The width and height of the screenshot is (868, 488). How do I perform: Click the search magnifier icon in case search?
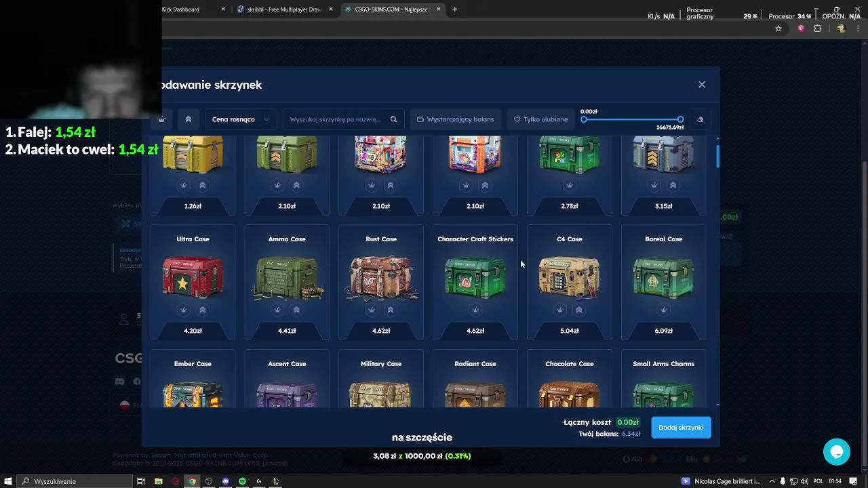(393, 119)
